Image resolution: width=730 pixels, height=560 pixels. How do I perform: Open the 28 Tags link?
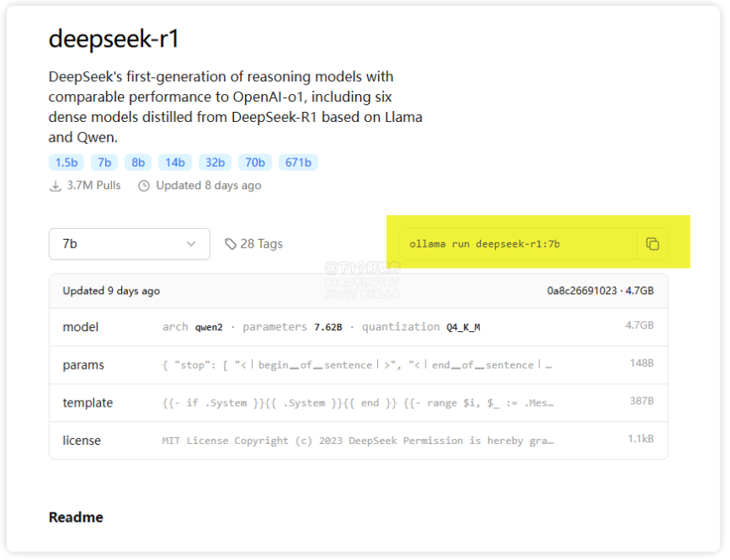pos(260,244)
